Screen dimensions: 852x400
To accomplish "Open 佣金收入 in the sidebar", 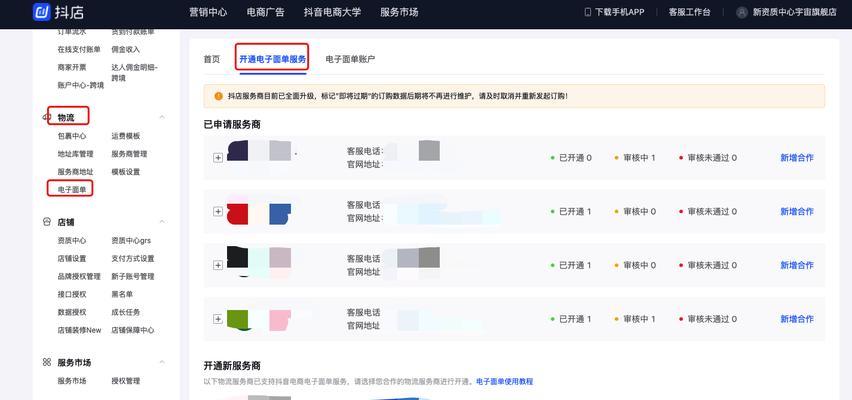I will 126,49.
